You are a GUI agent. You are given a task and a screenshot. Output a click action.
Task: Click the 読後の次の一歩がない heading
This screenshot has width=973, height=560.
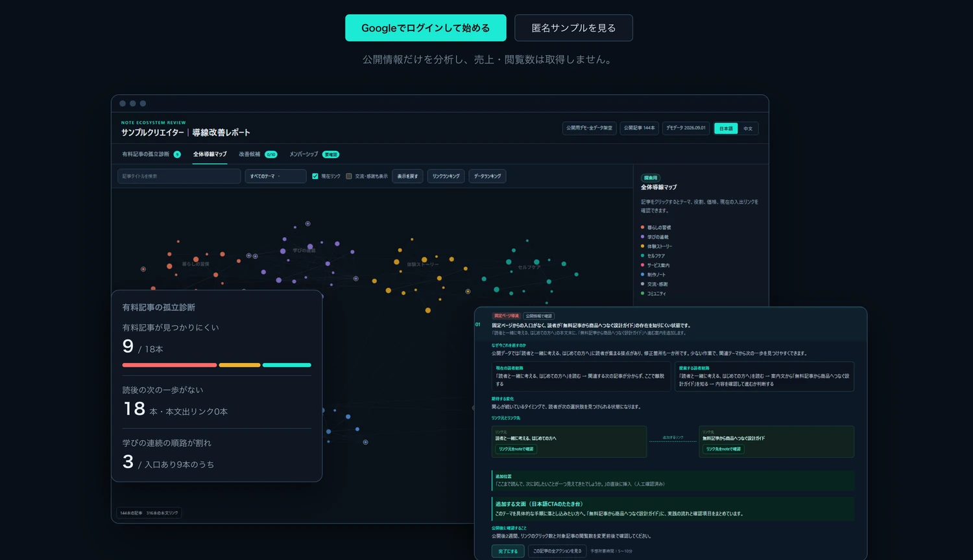[x=163, y=390]
